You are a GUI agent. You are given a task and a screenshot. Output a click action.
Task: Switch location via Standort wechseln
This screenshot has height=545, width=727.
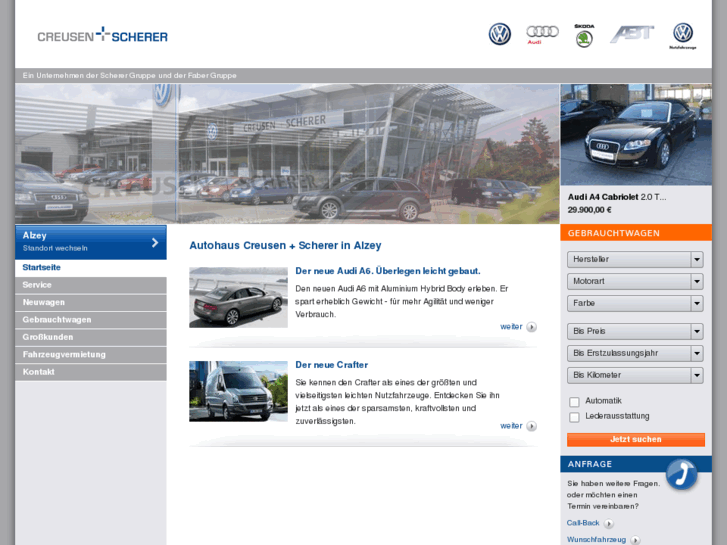(x=55, y=248)
